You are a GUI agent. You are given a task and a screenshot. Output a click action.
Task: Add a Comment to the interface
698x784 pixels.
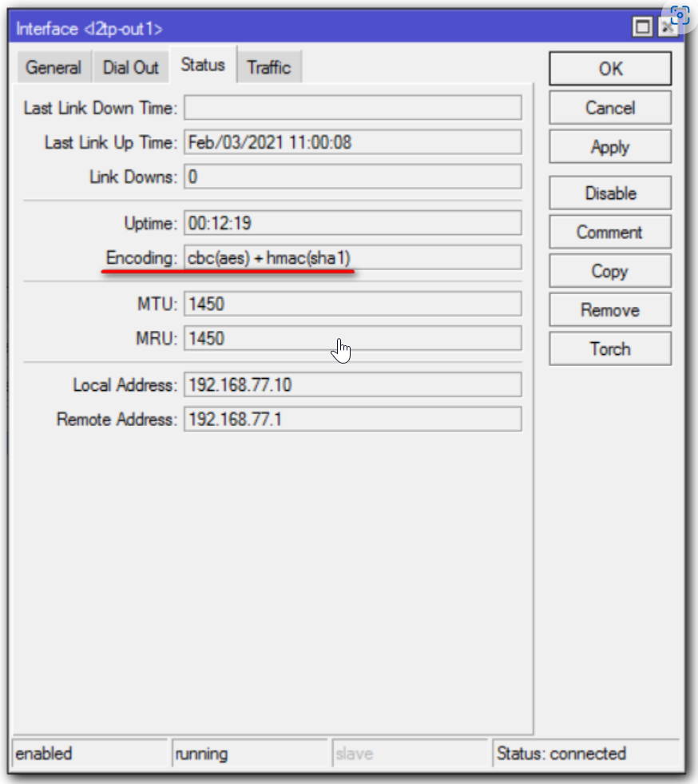[610, 232]
